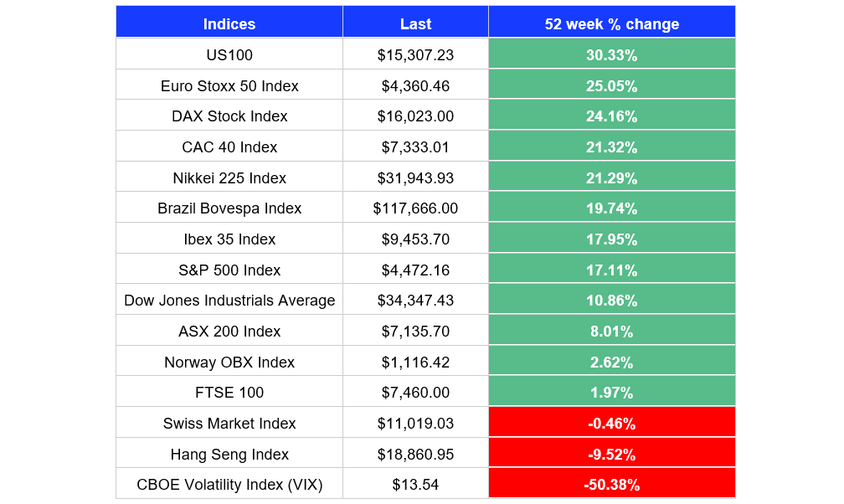
Task: Select the Euro Stoxx 50 Index cell
Action: [x=229, y=85]
